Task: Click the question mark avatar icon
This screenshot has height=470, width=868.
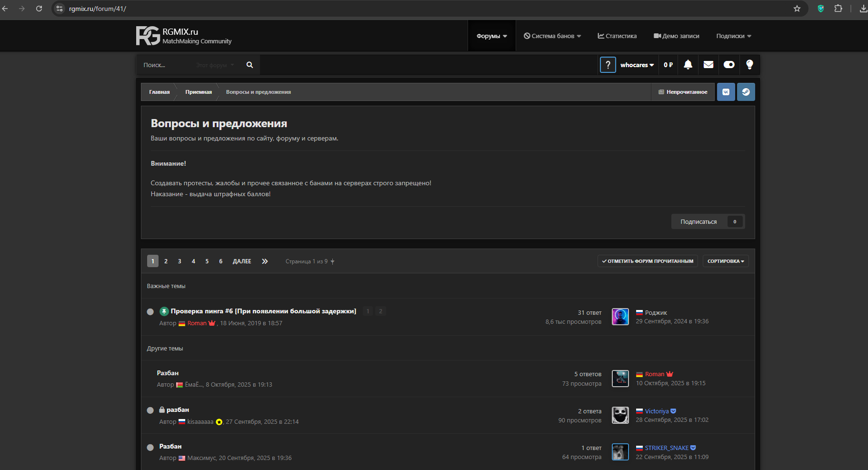Action: tap(608, 65)
